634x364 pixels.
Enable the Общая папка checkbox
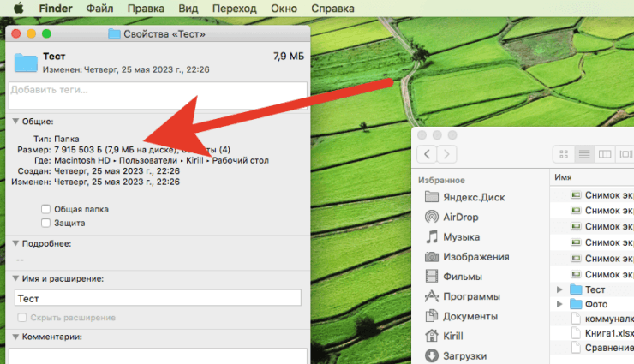click(45, 208)
